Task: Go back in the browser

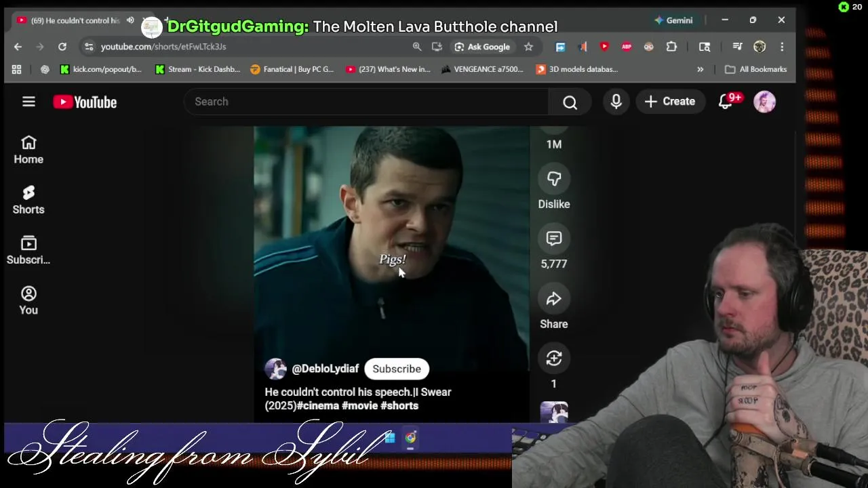Action: (18, 47)
